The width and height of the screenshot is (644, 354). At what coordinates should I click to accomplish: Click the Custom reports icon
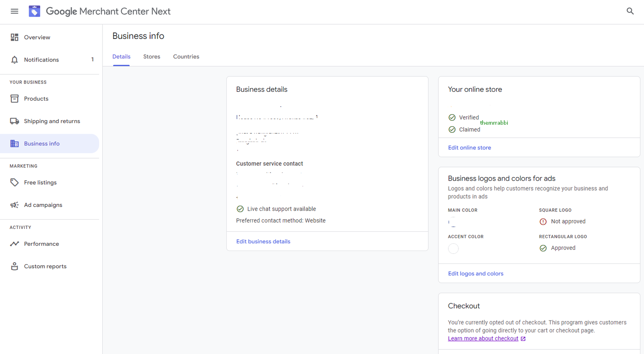14,266
